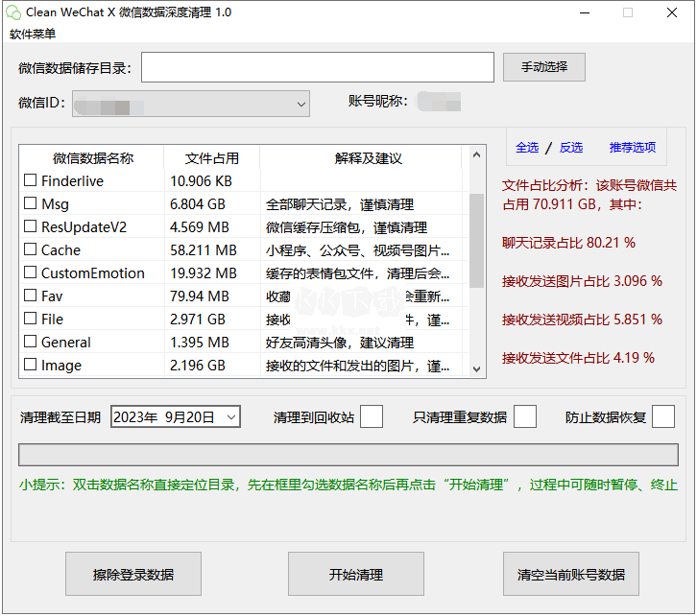This screenshot has height=616, width=697.
Task: Click the 反选 link
Action: click(571, 147)
